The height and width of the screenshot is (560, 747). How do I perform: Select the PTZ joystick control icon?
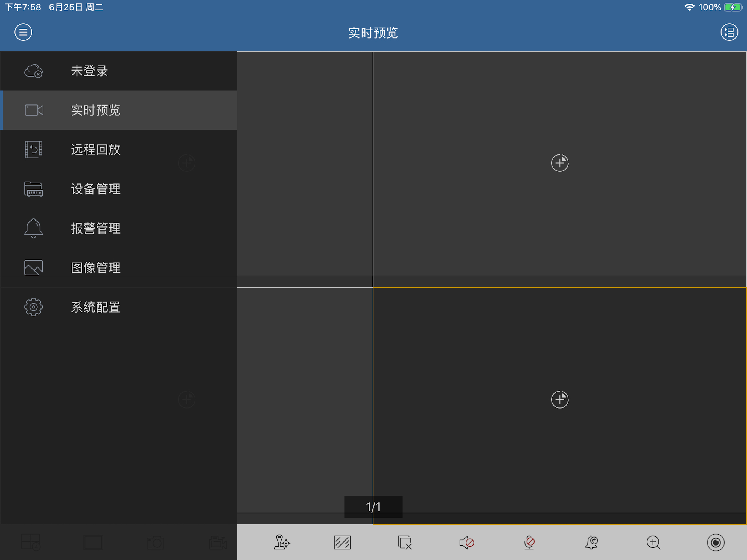pos(281,542)
